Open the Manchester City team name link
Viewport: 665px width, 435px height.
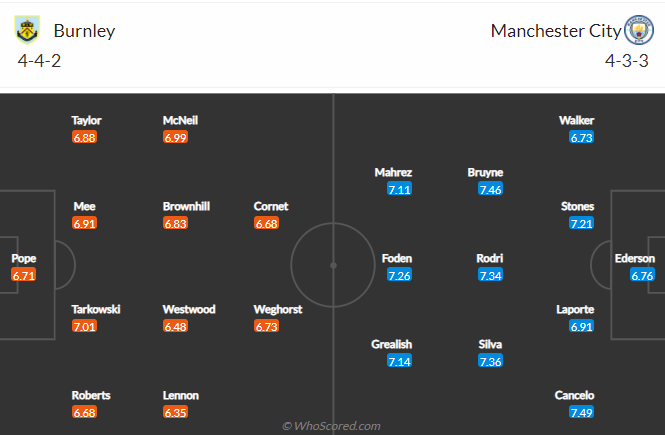556,31
